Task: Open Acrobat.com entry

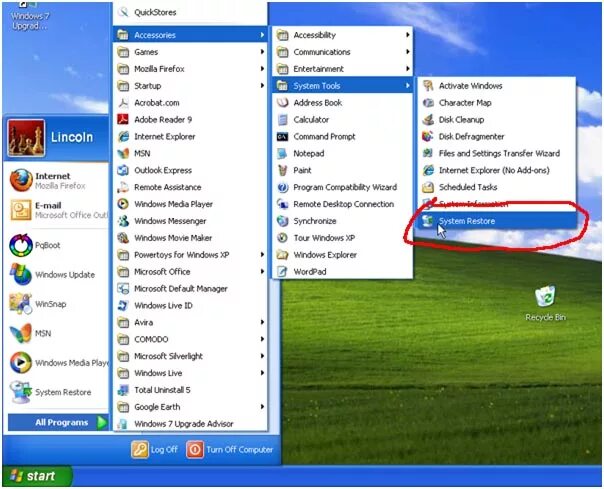Action: [191, 103]
